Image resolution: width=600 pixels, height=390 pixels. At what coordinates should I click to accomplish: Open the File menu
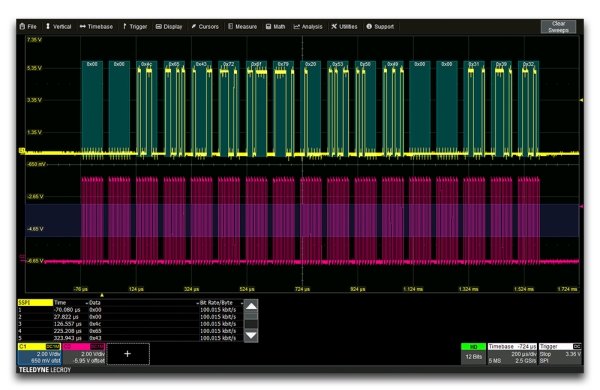(x=28, y=26)
